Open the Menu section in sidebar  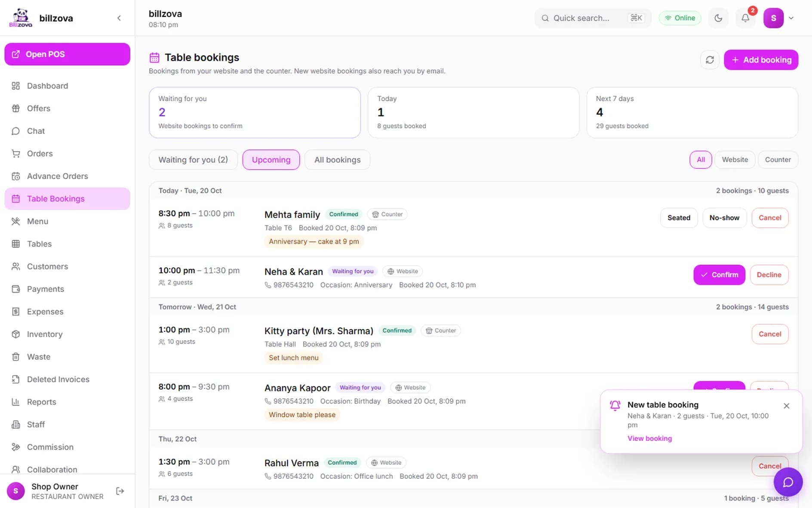(x=67, y=221)
